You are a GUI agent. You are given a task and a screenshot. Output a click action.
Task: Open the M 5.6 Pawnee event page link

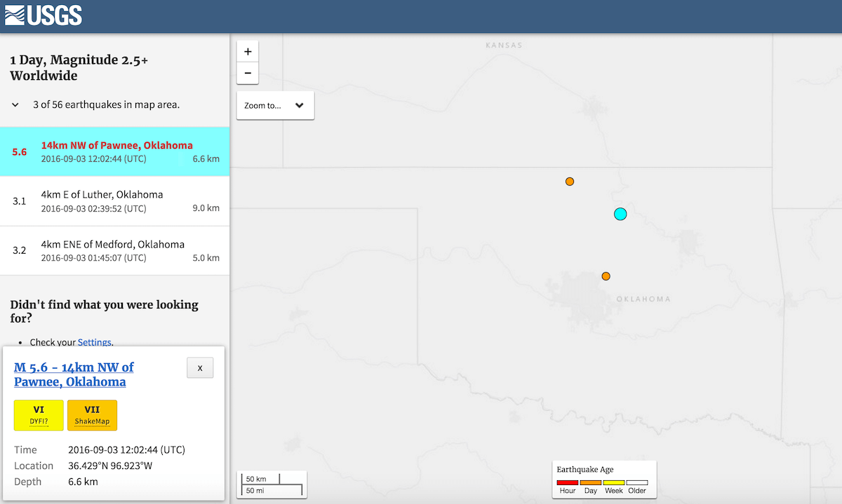[74, 374]
